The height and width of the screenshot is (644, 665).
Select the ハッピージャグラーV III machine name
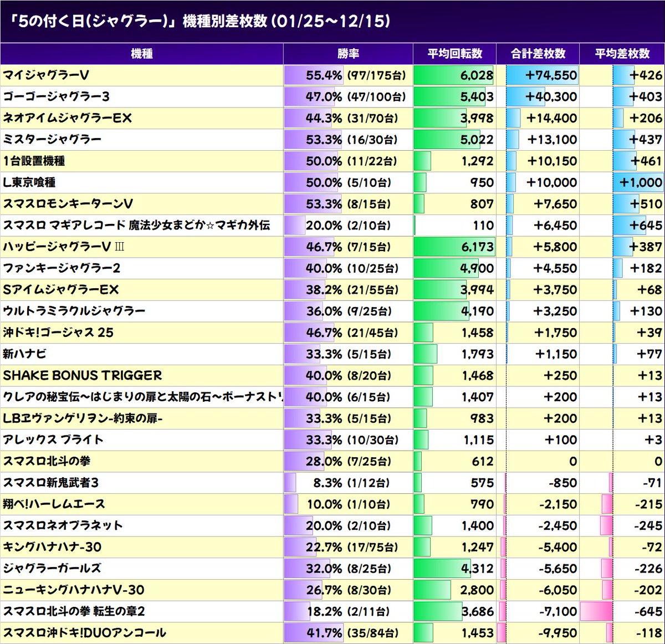[x=64, y=247]
